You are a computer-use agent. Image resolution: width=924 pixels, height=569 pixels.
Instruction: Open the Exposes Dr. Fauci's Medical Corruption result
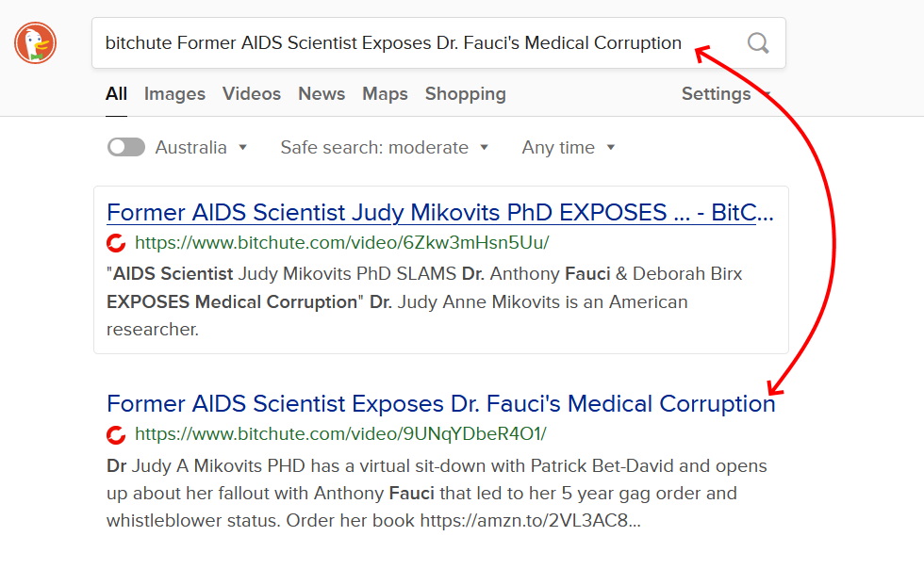coord(440,404)
